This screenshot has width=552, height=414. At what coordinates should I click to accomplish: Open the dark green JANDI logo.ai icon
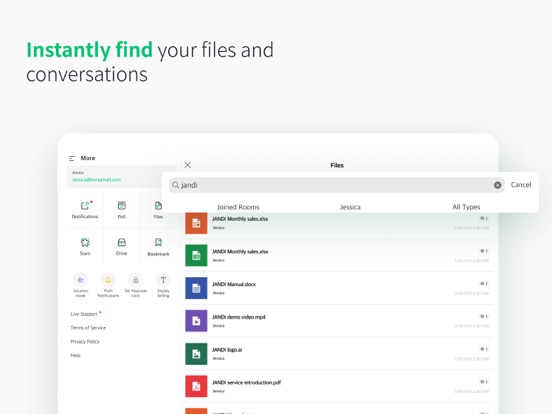coord(196,354)
